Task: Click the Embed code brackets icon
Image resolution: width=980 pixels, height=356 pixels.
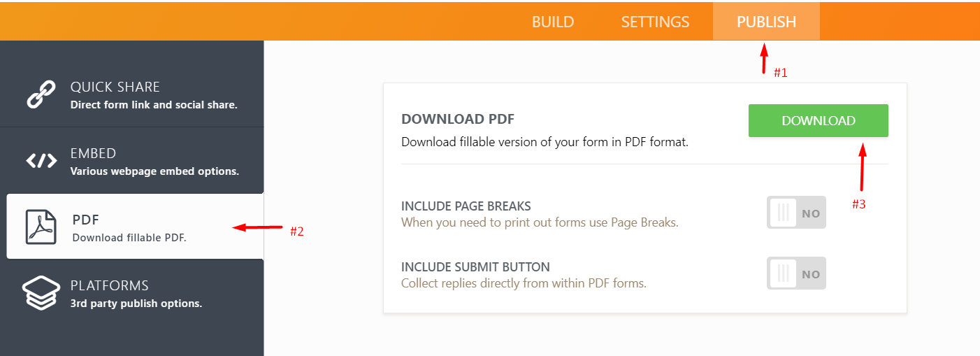Action: point(41,162)
